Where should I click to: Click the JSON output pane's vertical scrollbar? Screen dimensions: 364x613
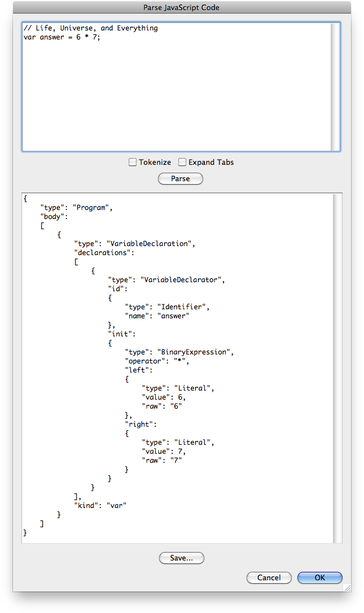337,367
